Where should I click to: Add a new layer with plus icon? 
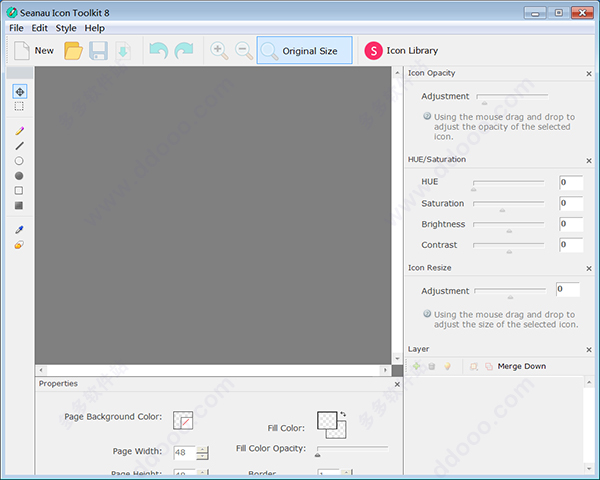coord(416,366)
